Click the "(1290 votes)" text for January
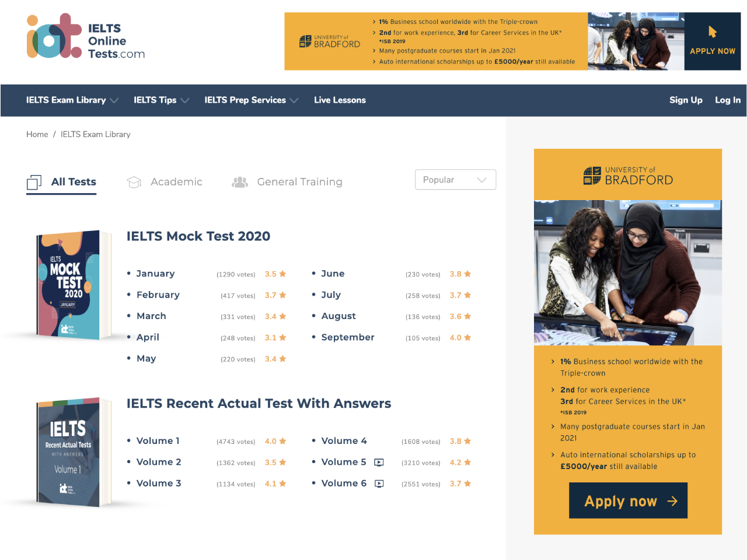Image resolution: width=747 pixels, height=560 pixels. 236,274
